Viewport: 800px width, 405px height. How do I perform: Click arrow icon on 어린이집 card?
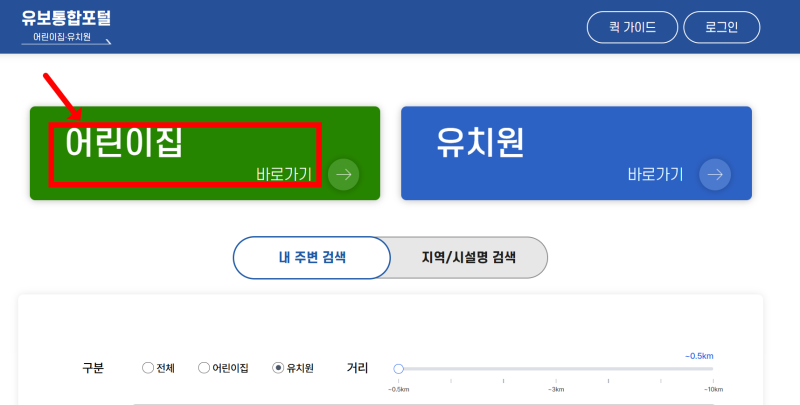click(x=343, y=174)
